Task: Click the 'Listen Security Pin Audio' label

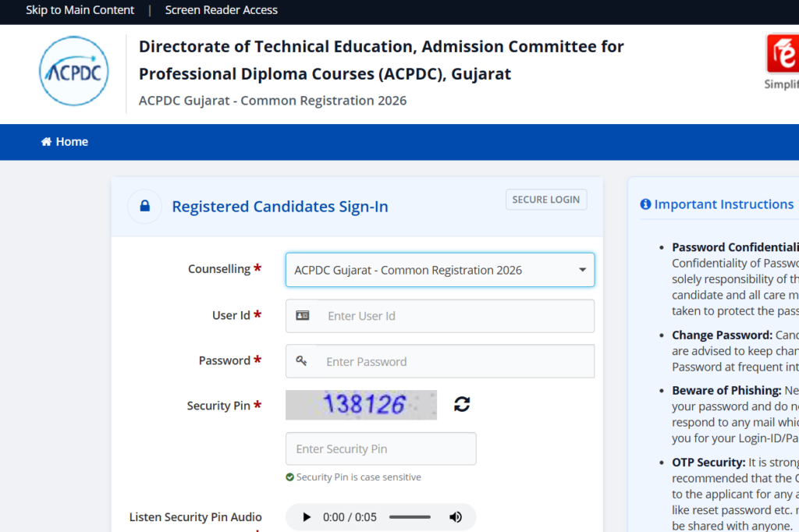Action: tap(195, 517)
